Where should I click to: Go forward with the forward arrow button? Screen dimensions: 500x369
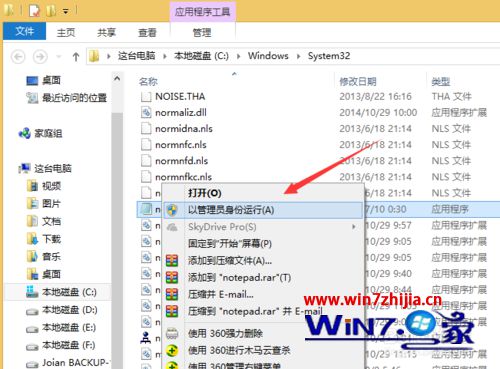pyautogui.click(x=40, y=57)
